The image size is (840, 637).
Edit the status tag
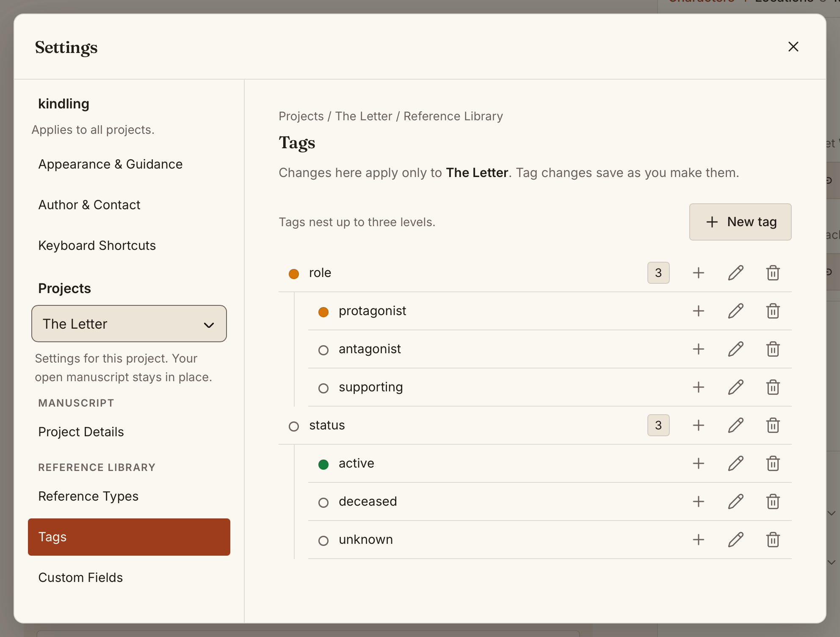pyautogui.click(x=736, y=425)
